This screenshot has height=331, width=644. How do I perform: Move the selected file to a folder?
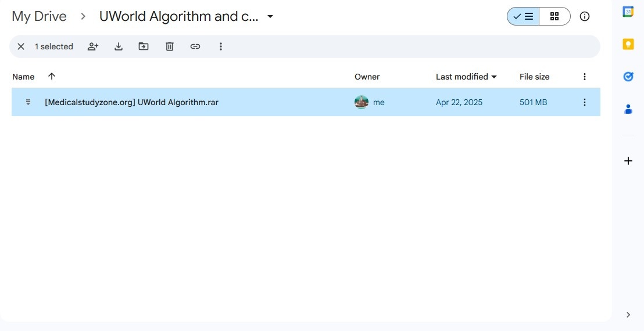pyautogui.click(x=144, y=46)
